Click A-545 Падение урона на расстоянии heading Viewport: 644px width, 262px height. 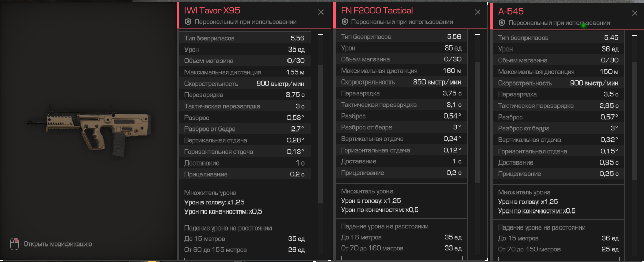click(541, 227)
